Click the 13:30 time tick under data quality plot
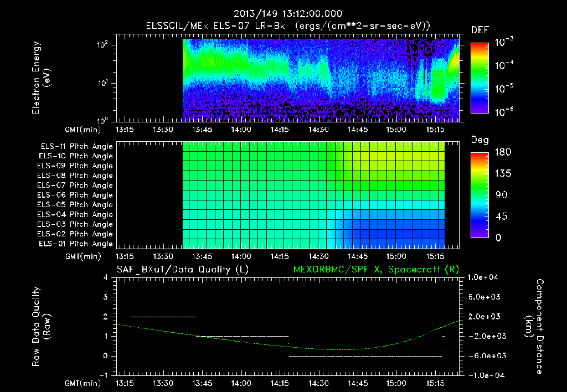This screenshot has height=392, width=567. click(x=163, y=383)
